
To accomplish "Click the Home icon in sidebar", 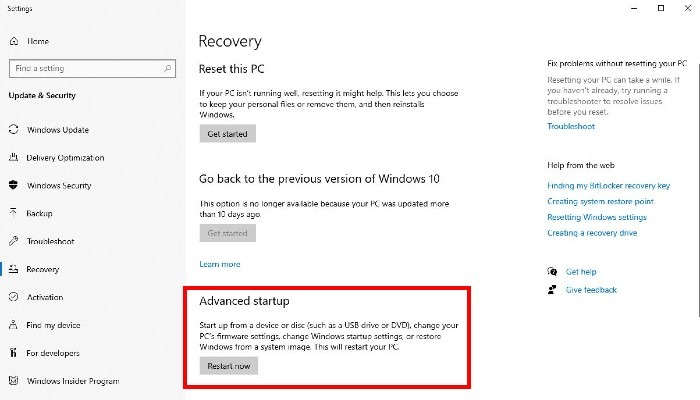I will pyautogui.click(x=14, y=41).
